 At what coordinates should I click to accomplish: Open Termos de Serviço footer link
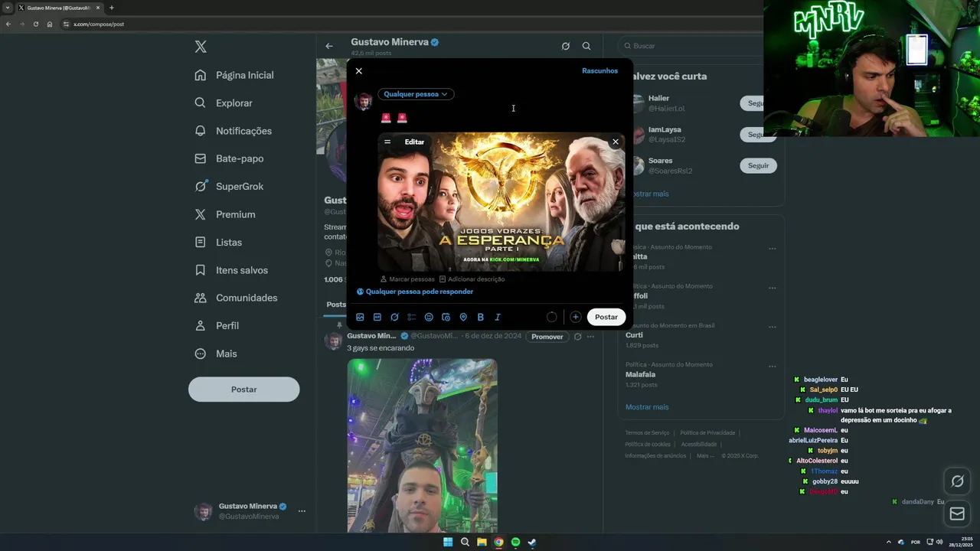tap(647, 433)
